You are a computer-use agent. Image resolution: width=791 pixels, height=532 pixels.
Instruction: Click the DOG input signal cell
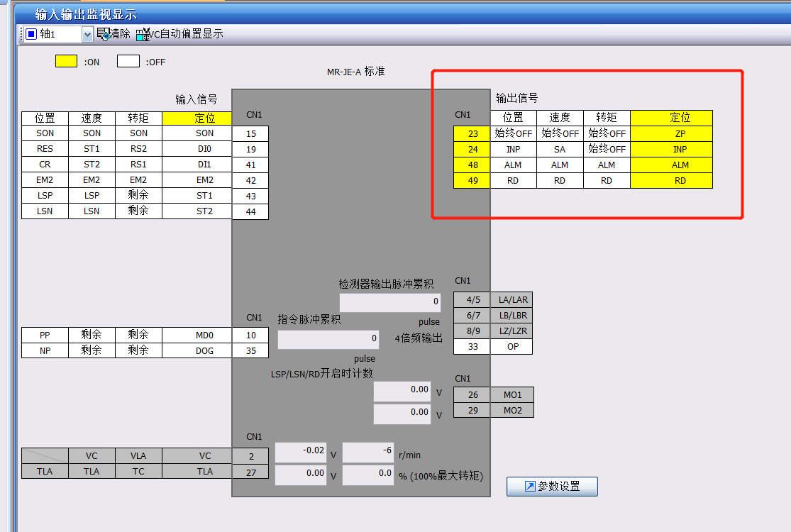(204, 350)
